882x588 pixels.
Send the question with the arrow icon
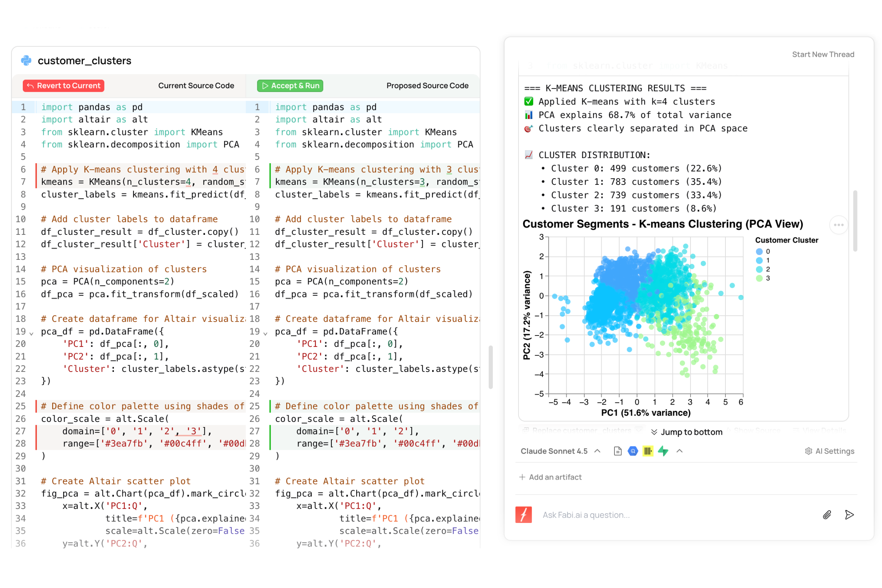pyautogui.click(x=849, y=515)
